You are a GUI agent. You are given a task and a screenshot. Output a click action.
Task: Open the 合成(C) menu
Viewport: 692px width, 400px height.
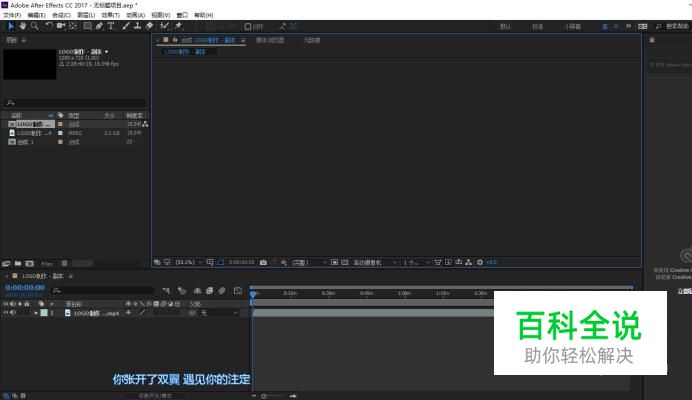pos(61,15)
